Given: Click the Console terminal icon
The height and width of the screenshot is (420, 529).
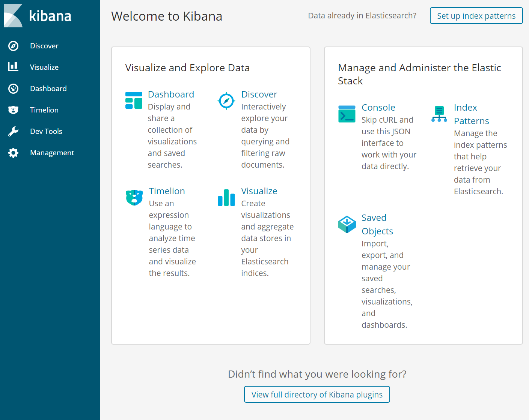Looking at the screenshot, I should pyautogui.click(x=347, y=114).
